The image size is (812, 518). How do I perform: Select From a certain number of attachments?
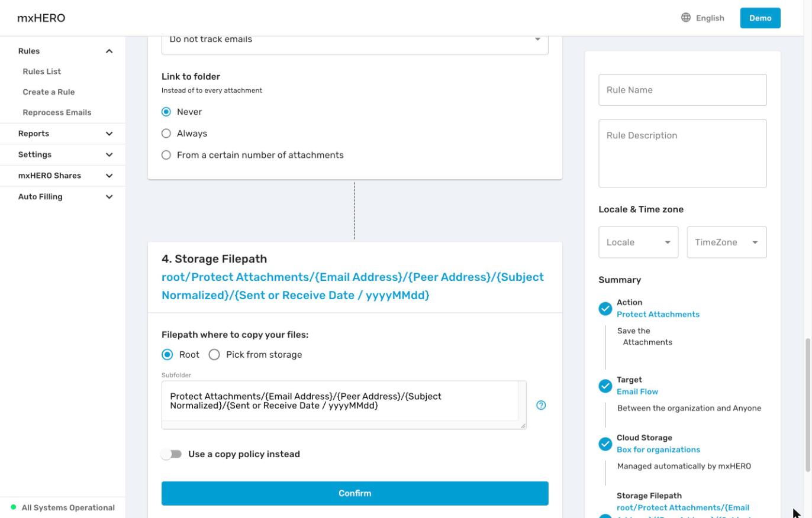tap(166, 155)
